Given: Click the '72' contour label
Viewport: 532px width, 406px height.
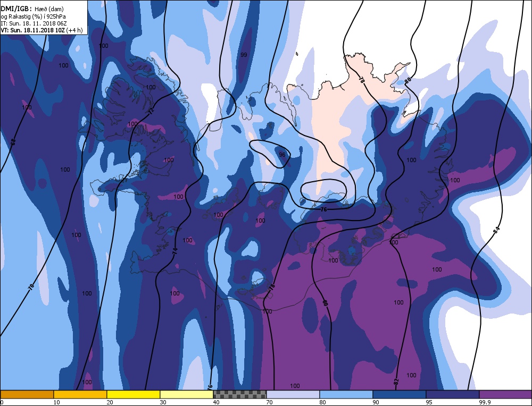Looking at the screenshot, I should pos(151,110).
